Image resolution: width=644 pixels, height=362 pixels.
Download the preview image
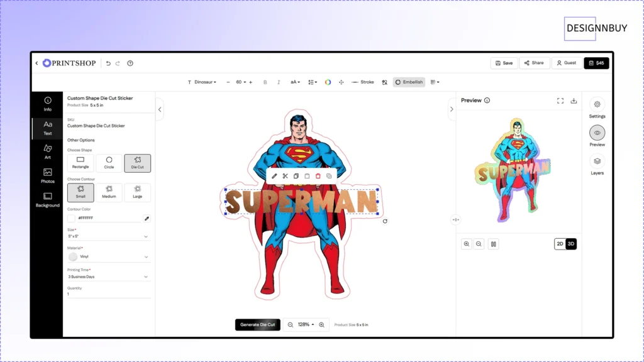point(574,101)
